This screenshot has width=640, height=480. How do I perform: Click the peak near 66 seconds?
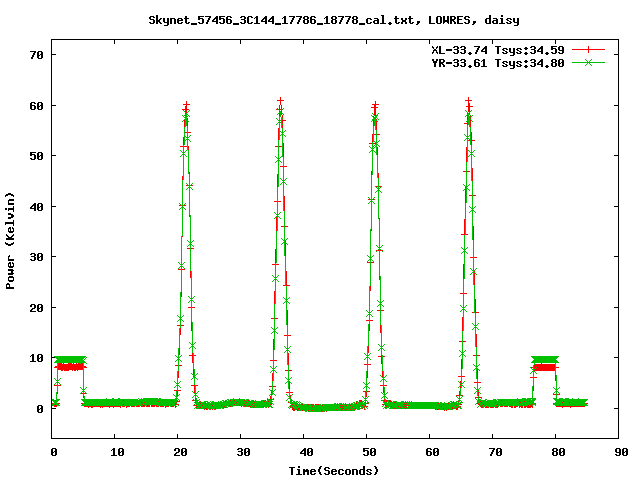click(x=469, y=103)
